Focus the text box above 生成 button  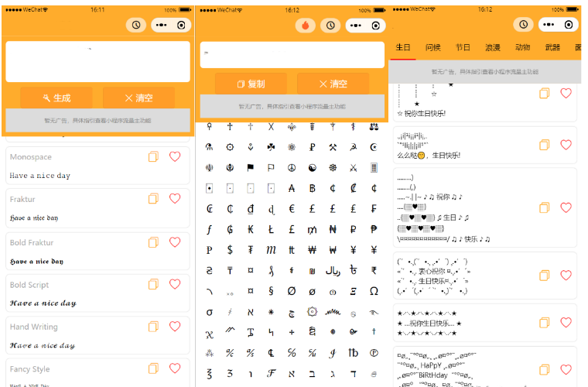97,61
